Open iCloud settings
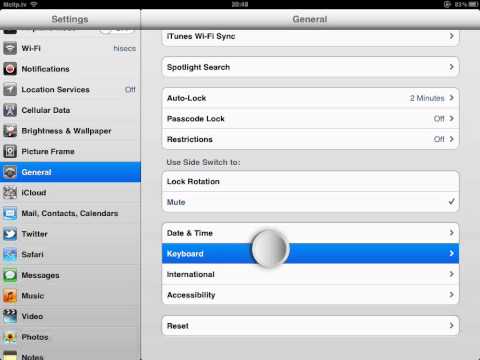Viewport: 480px width, 360px height. tap(70, 193)
